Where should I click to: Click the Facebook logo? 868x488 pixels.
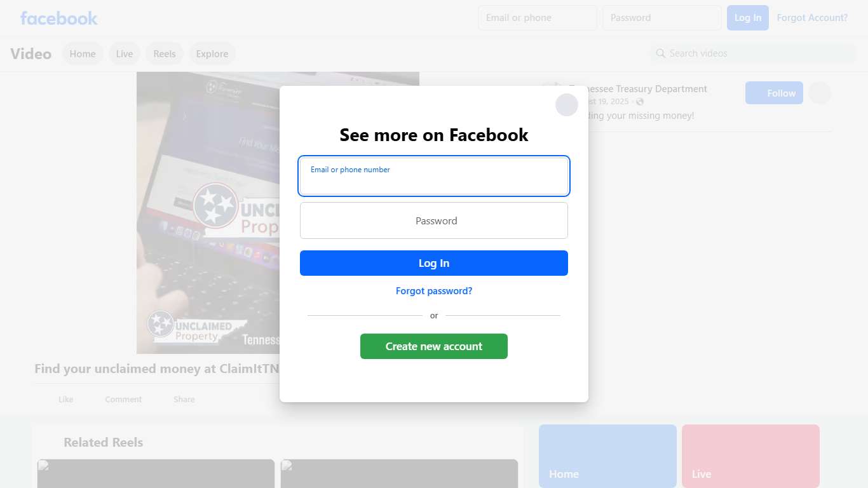58,18
